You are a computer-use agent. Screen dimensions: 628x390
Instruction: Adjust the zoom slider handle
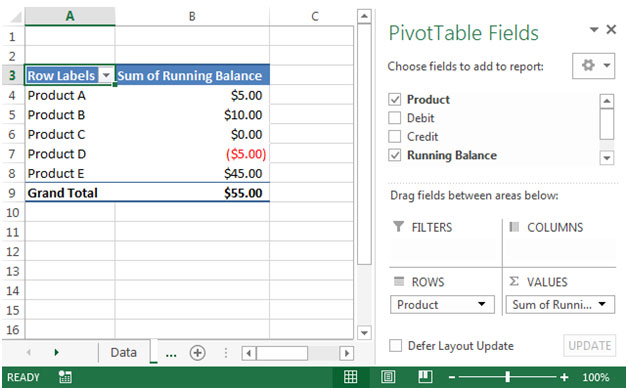[507, 377]
